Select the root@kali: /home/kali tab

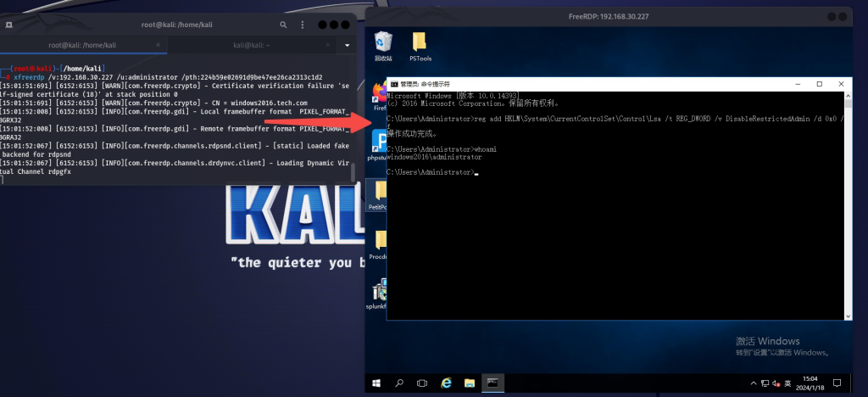83,46
